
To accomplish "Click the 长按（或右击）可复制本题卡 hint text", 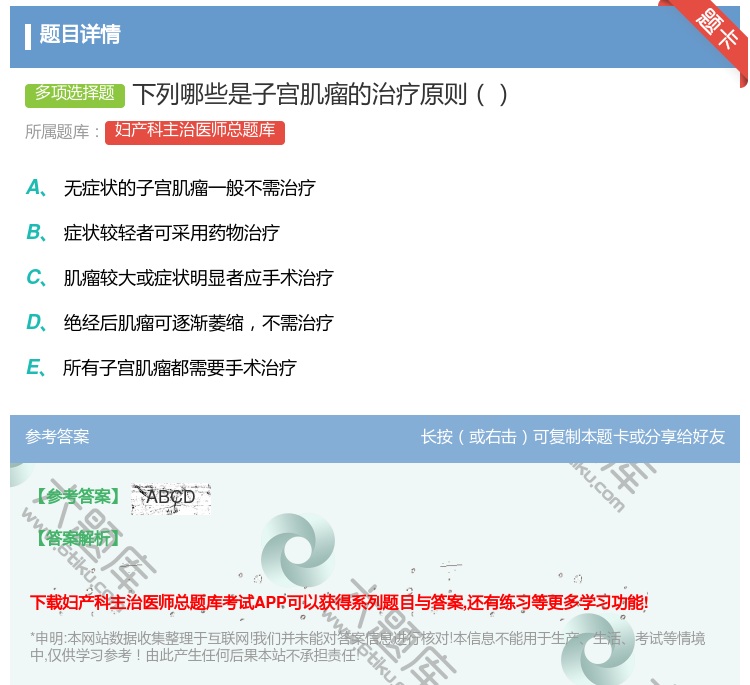I will [x=572, y=437].
